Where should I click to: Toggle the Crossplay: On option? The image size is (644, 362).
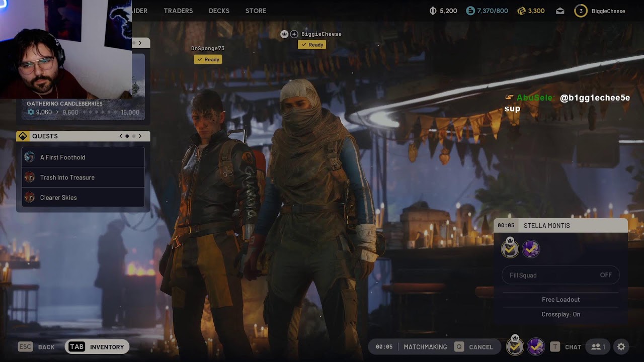(x=560, y=314)
